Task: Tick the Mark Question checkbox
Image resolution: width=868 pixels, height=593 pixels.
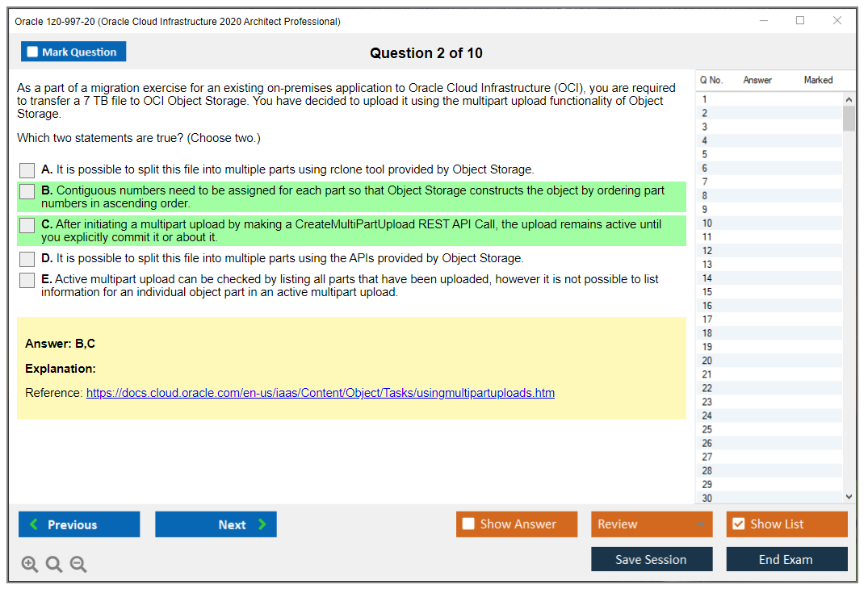Action: click(32, 52)
